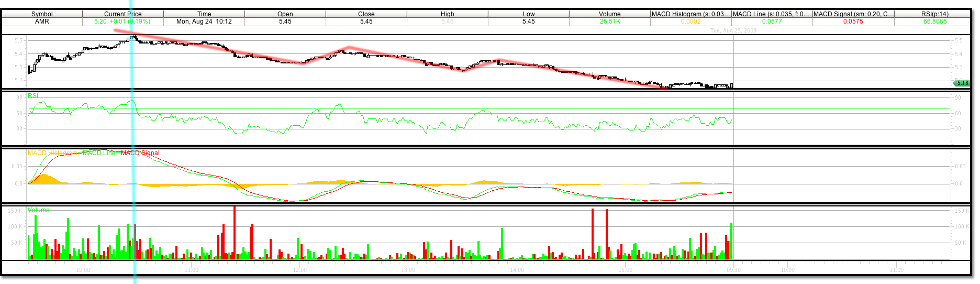Click the 15:00 time axis label
Viewport: 980px width, 284px height.
point(625,270)
